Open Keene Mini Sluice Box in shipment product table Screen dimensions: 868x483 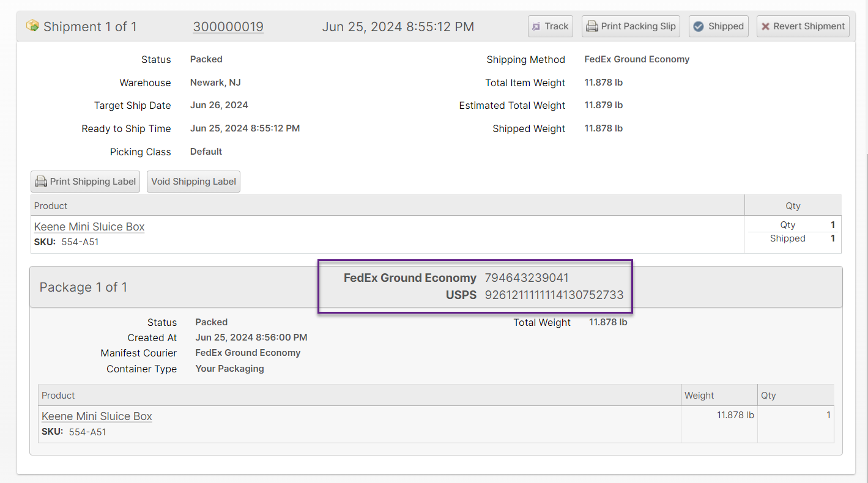(89, 227)
